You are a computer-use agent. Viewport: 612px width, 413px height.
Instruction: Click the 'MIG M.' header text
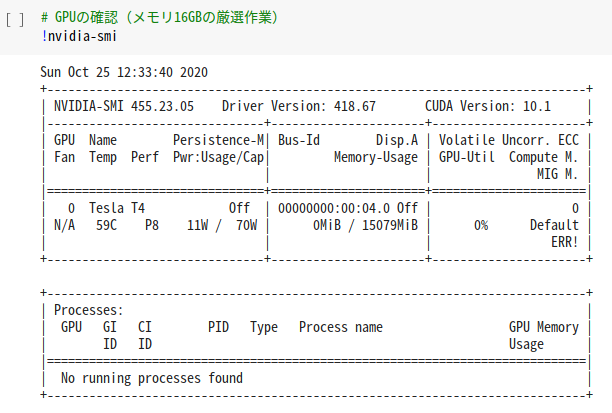tap(558, 174)
